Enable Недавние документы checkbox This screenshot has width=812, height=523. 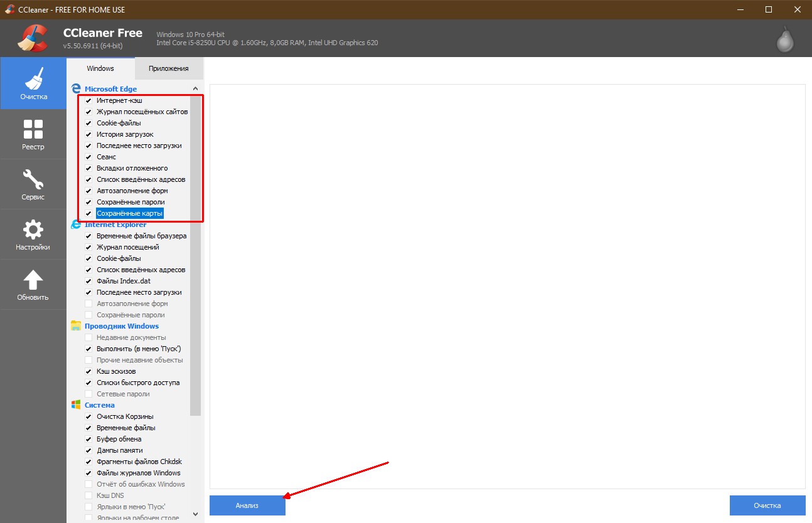[88, 337]
